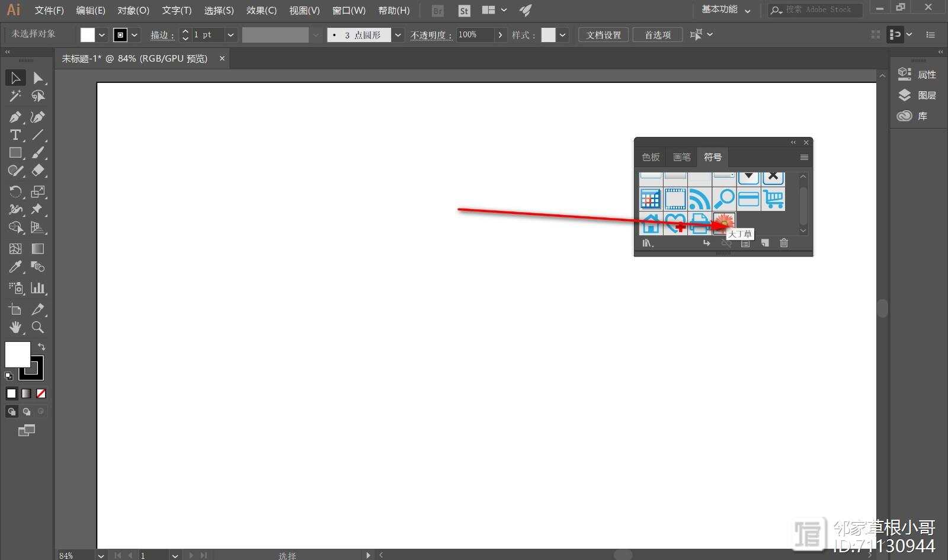The image size is (948, 560).
Task: Select the Warp width tool
Action: click(15, 209)
